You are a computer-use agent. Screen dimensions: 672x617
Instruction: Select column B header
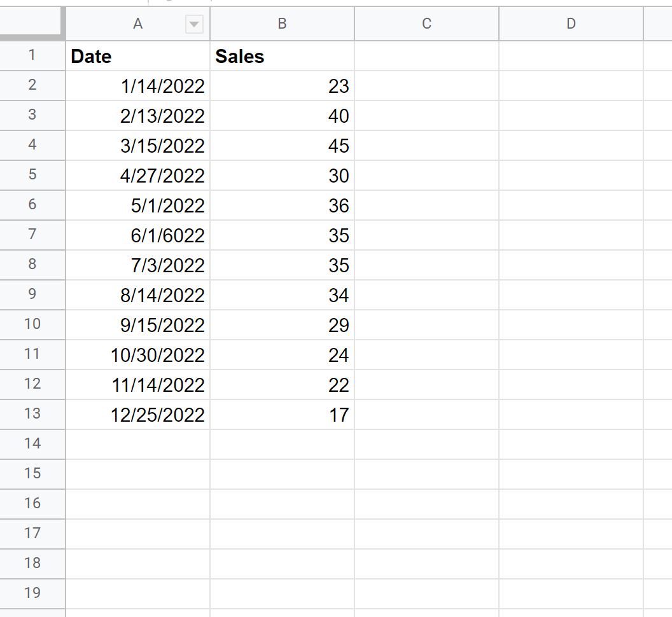pos(282,24)
